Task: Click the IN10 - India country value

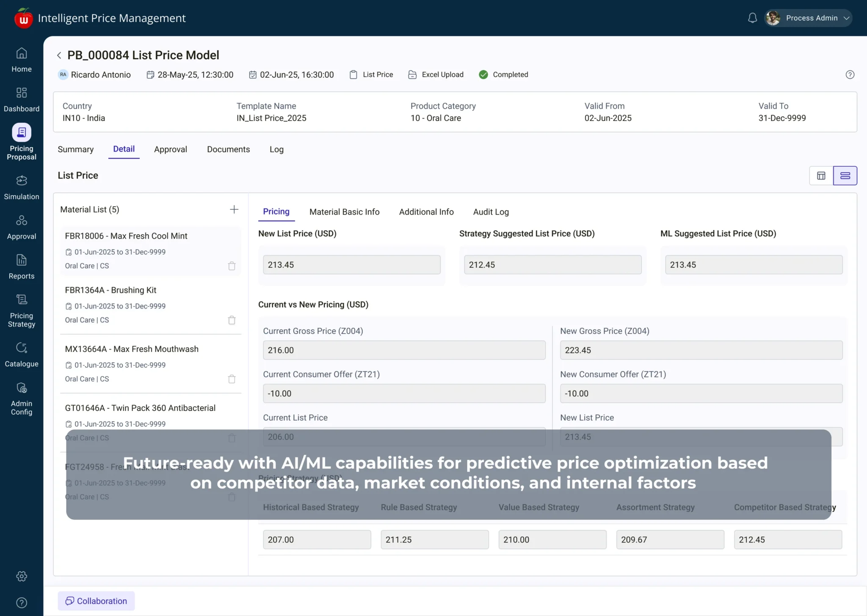Action: point(84,118)
